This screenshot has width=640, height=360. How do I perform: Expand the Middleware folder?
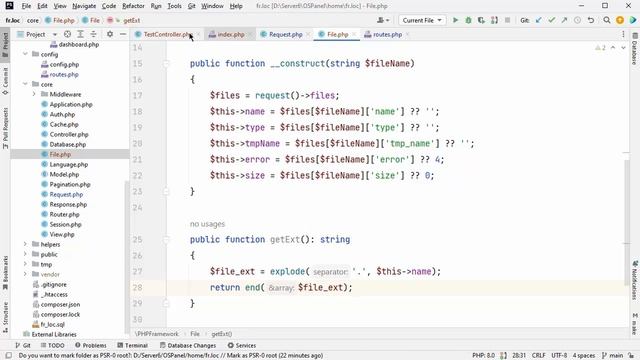click(34, 94)
